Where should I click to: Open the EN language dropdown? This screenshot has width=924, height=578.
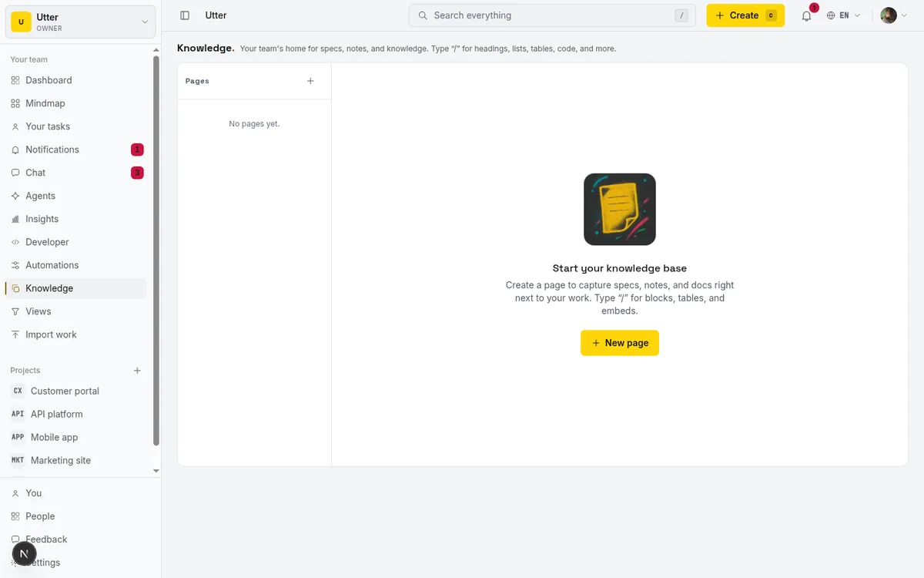(843, 15)
